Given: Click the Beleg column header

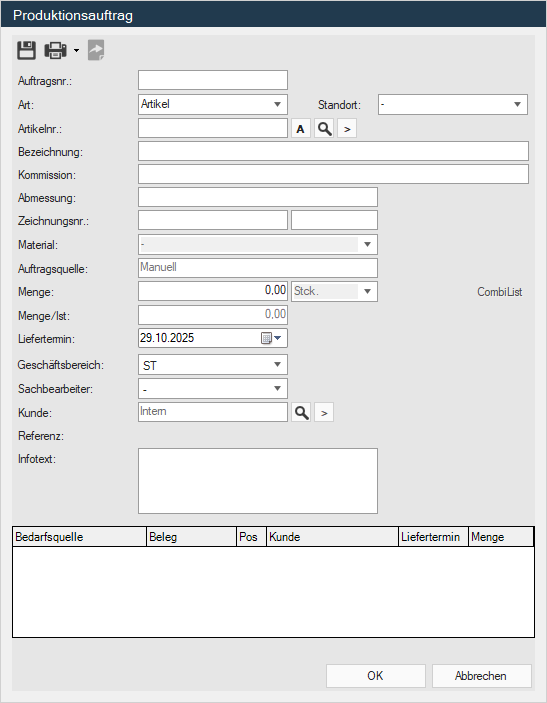Looking at the screenshot, I should tap(191, 537).
